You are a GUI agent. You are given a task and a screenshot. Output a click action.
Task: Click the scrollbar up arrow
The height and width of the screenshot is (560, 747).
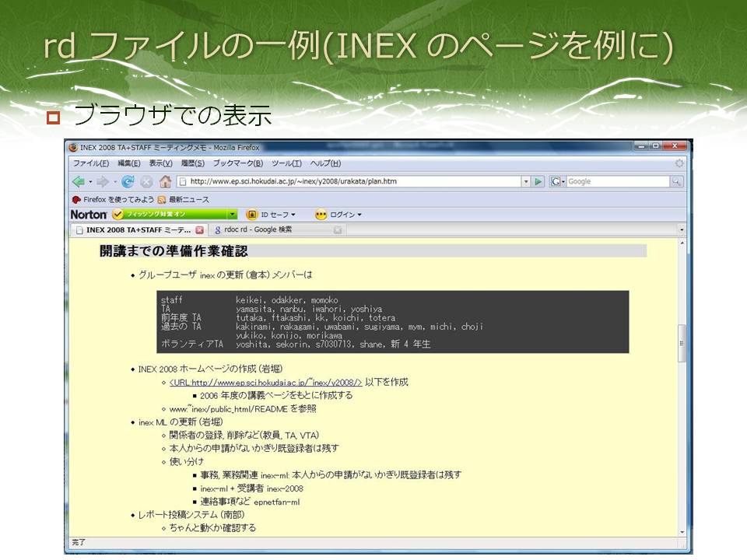pyautogui.click(x=682, y=243)
